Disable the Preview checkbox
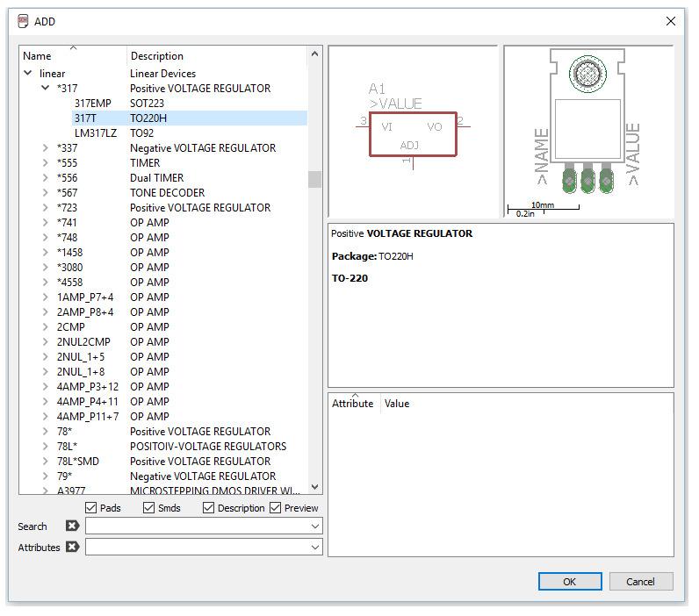 [x=275, y=508]
